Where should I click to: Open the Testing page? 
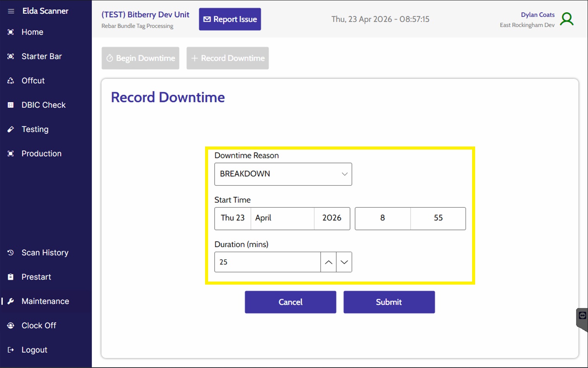pyautogui.click(x=46, y=129)
